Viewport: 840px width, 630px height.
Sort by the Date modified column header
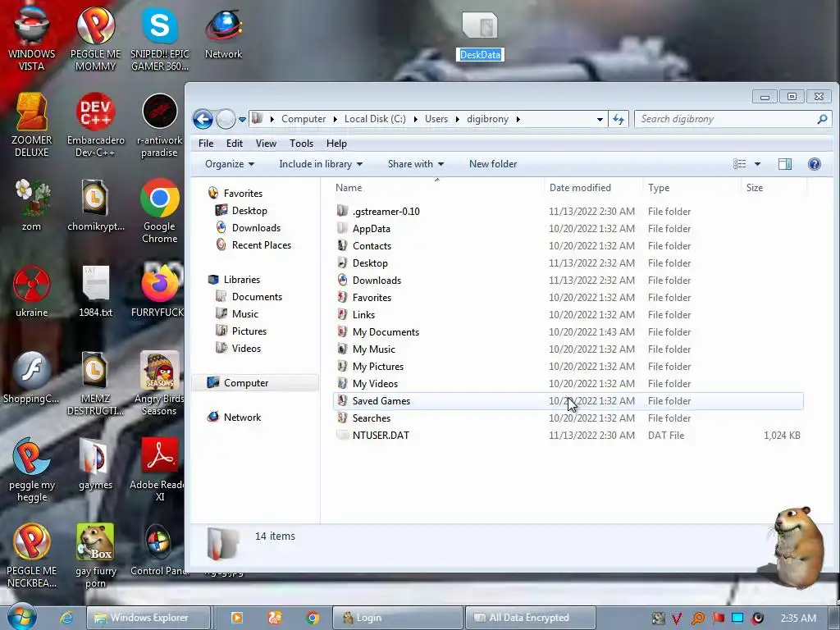(x=592, y=188)
